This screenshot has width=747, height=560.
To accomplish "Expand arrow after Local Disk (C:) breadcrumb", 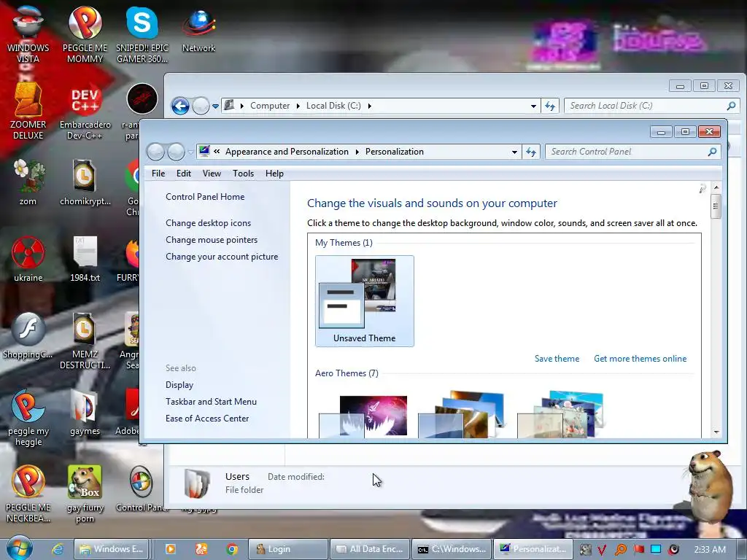I will [369, 106].
